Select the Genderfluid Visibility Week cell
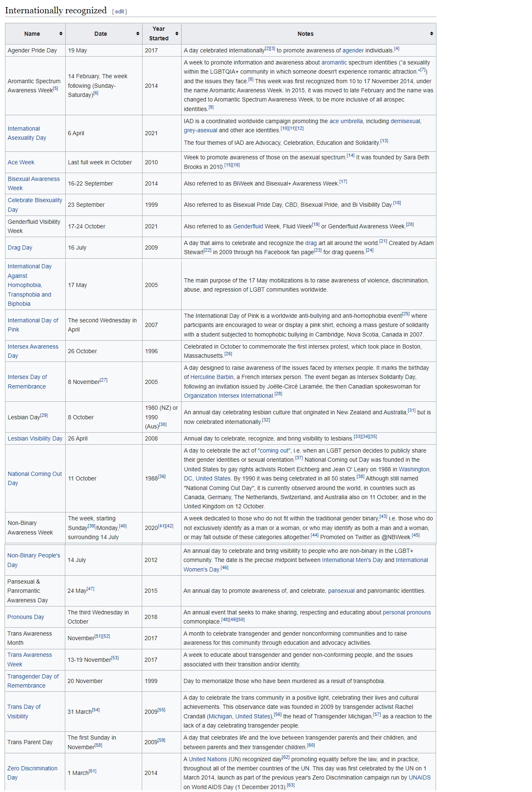The width and height of the screenshot is (532, 792). point(35,226)
